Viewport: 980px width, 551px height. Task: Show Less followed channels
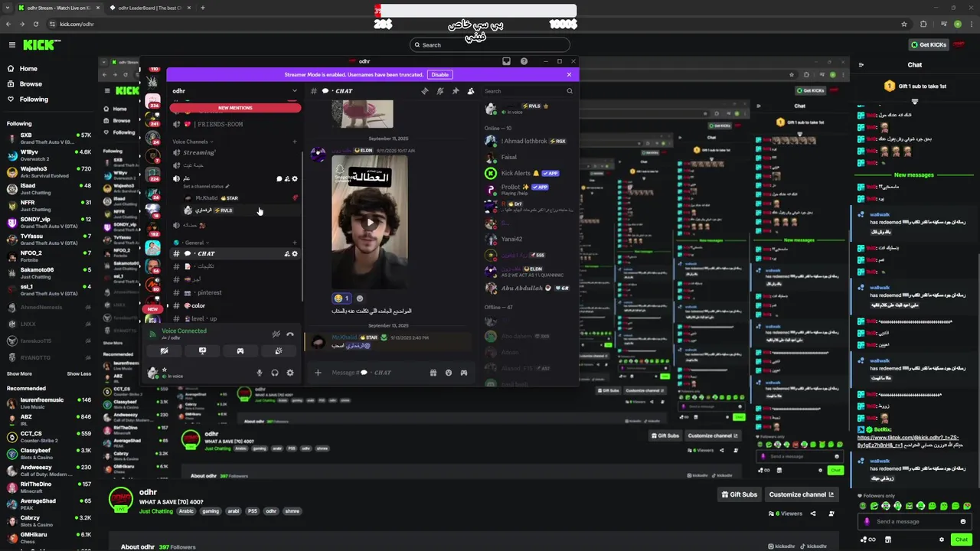click(x=79, y=373)
